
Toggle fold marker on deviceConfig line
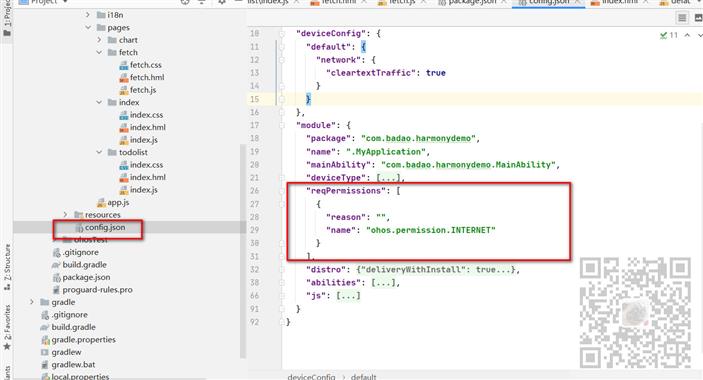(x=282, y=34)
